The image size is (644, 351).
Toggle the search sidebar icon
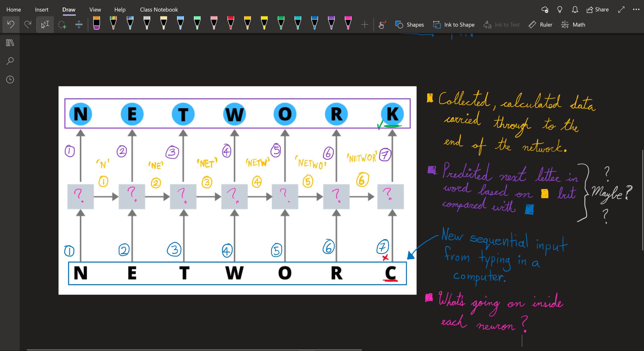(11, 61)
